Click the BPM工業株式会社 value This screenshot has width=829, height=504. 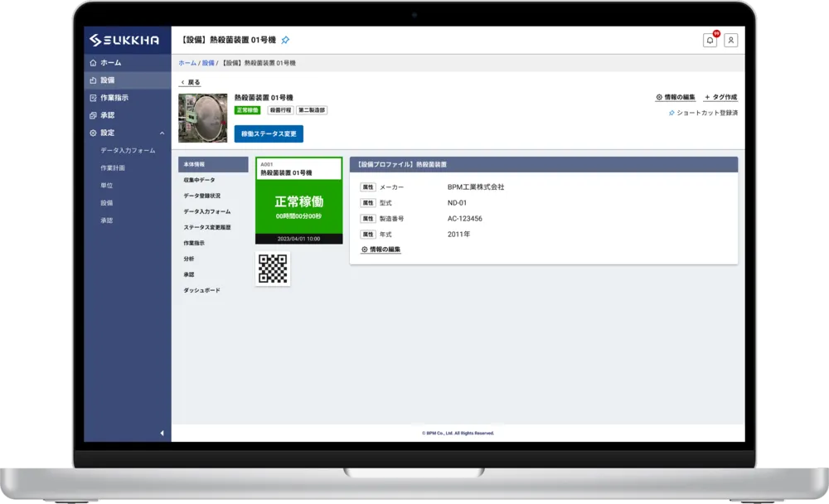click(476, 187)
